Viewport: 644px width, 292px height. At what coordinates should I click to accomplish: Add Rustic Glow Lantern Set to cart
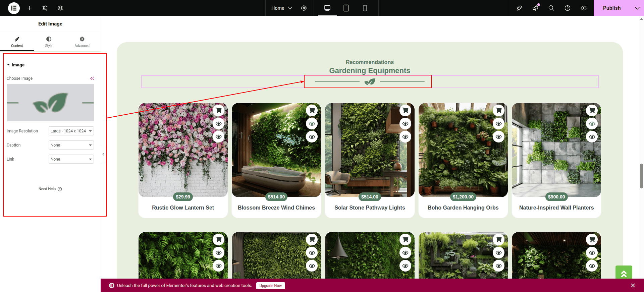(x=219, y=110)
